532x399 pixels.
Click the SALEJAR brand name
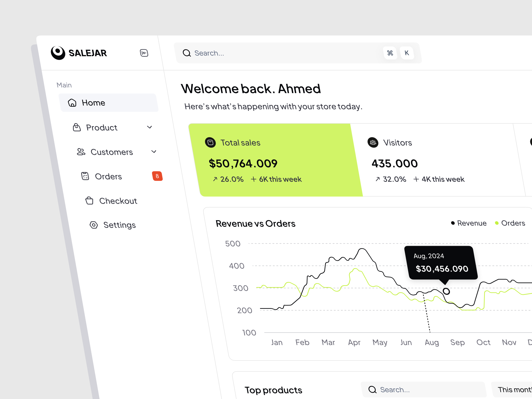(x=88, y=53)
